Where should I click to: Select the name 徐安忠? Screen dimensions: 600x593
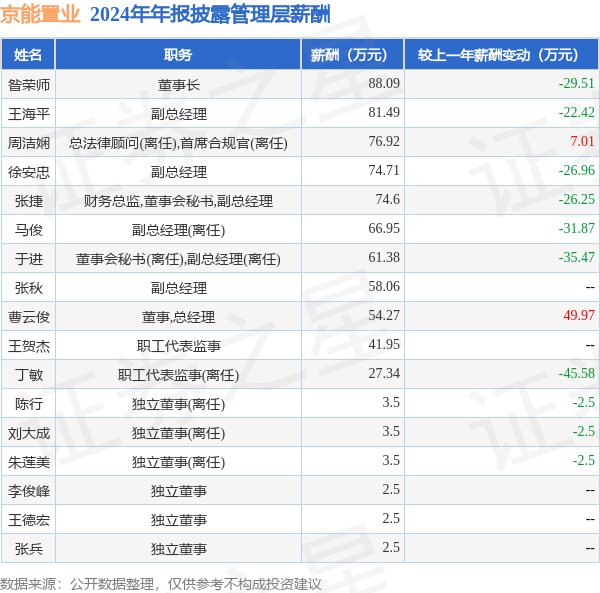29,172
